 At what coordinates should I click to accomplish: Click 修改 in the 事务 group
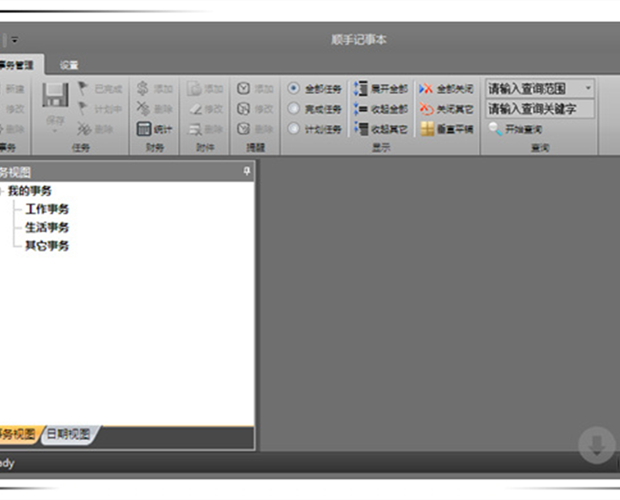pyautogui.click(x=15, y=109)
